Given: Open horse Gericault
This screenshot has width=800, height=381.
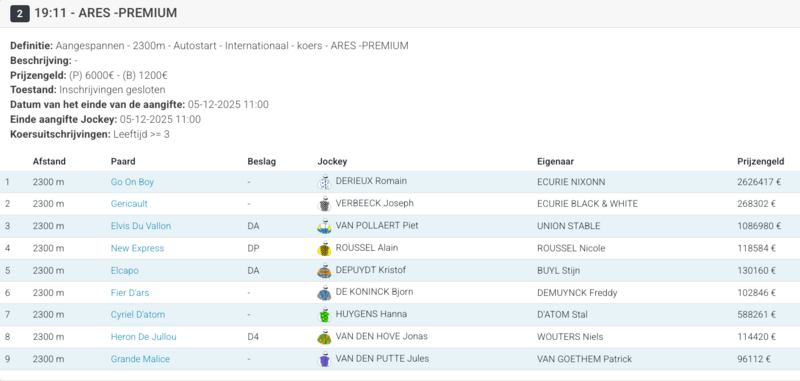Looking at the screenshot, I should [x=129, y=204].
